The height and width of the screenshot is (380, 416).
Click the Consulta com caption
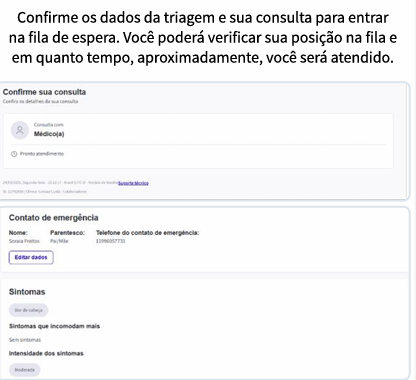tap(49, 125)
